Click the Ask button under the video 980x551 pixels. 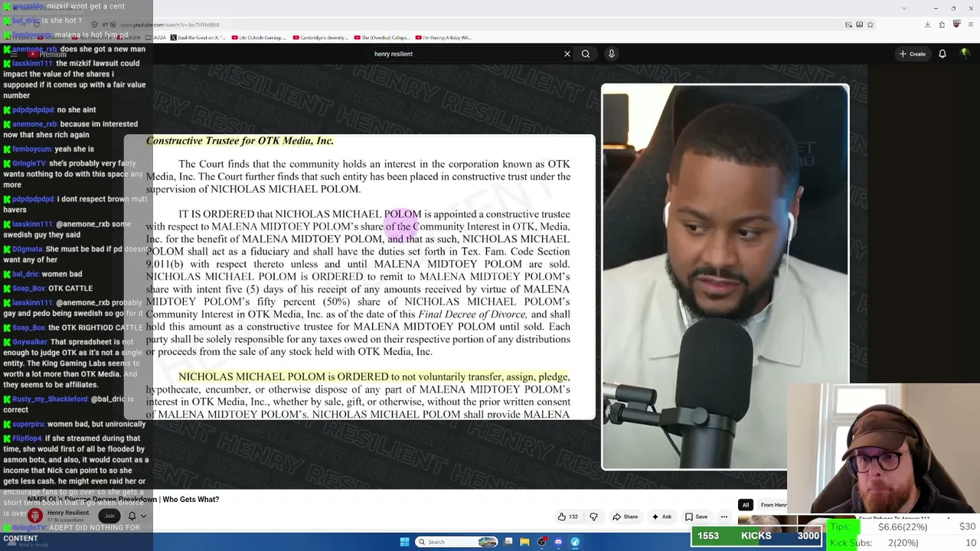[661, 517]
